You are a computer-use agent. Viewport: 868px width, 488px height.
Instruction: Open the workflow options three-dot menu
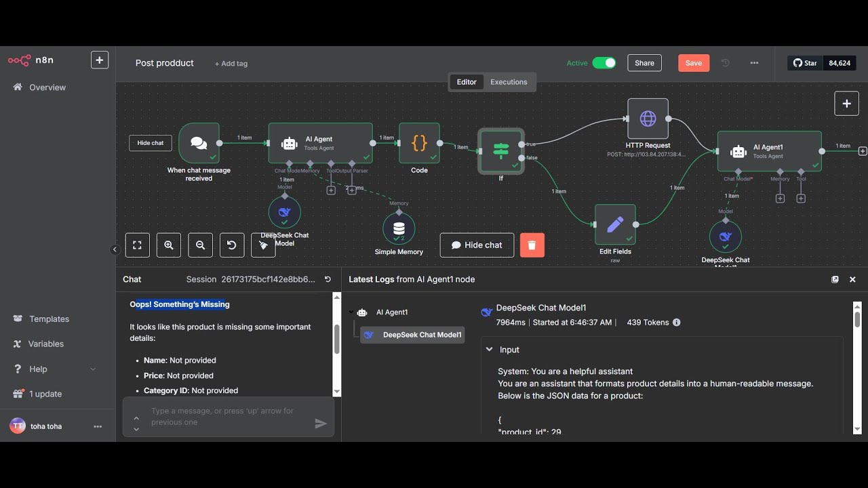coord(754,63)
